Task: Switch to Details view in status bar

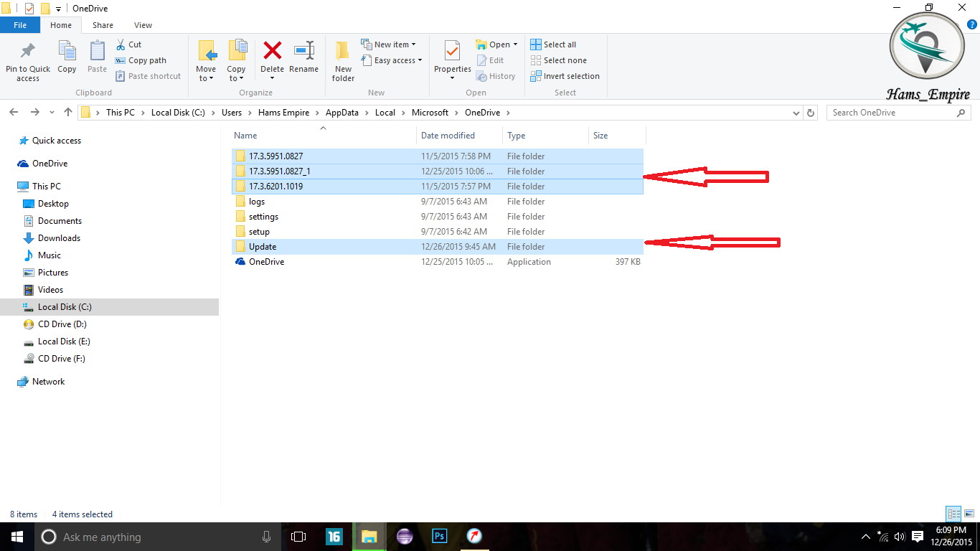Action: click(953, 514)
